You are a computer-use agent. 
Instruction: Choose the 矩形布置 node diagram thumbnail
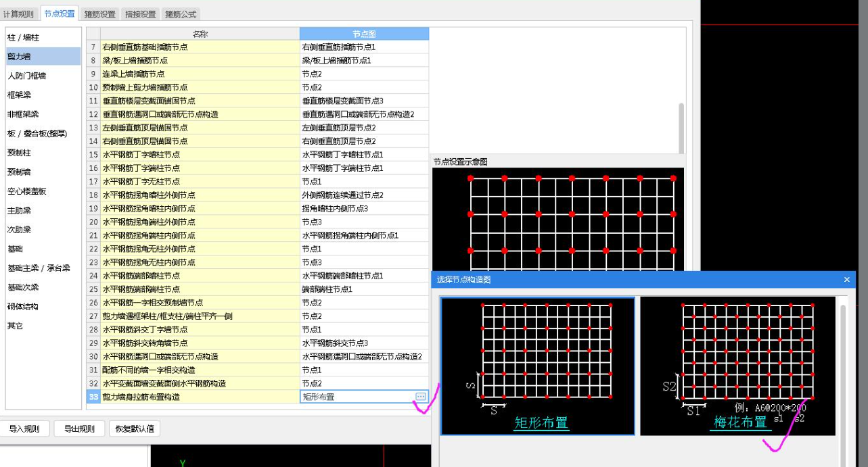tap(538, 366)
